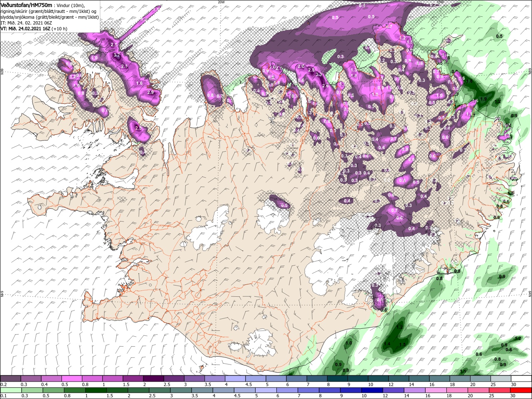Click the '20W' longitude label on top edge
Image resolution: width=532 pixels, height=399 pixels.
pyautogui.click(x=221, y=2)
